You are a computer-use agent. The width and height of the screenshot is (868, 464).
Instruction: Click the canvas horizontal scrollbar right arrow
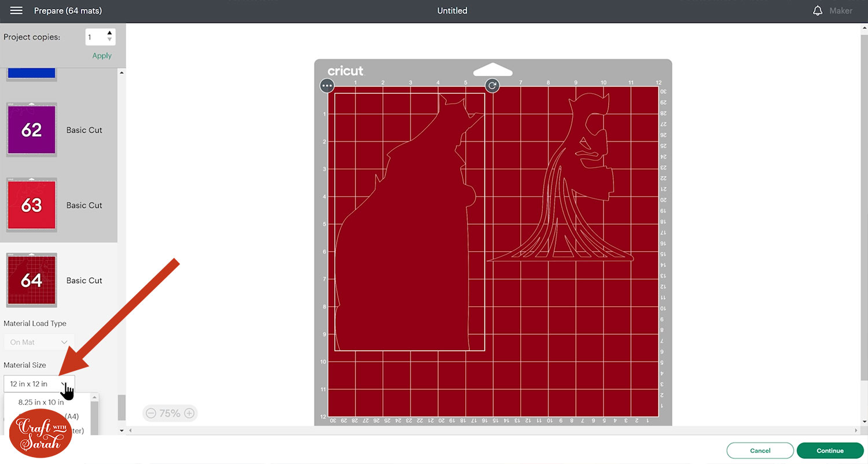pyautogui.click(x=856, y=430)
